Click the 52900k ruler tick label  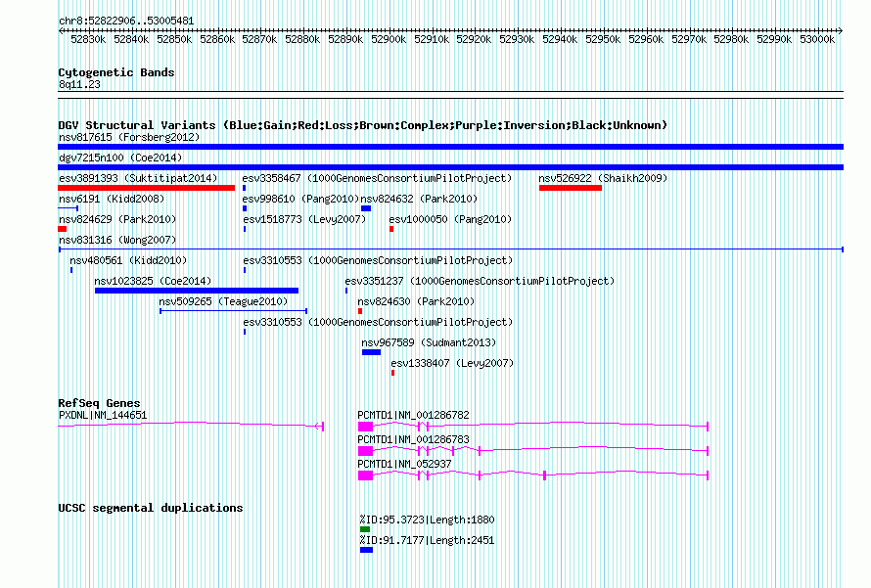(389, 39)
